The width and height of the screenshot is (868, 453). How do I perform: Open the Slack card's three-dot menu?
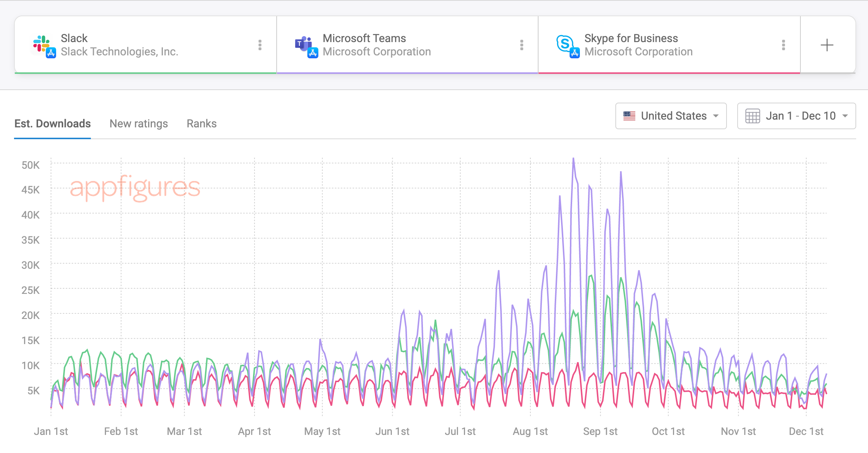point(260,45)
